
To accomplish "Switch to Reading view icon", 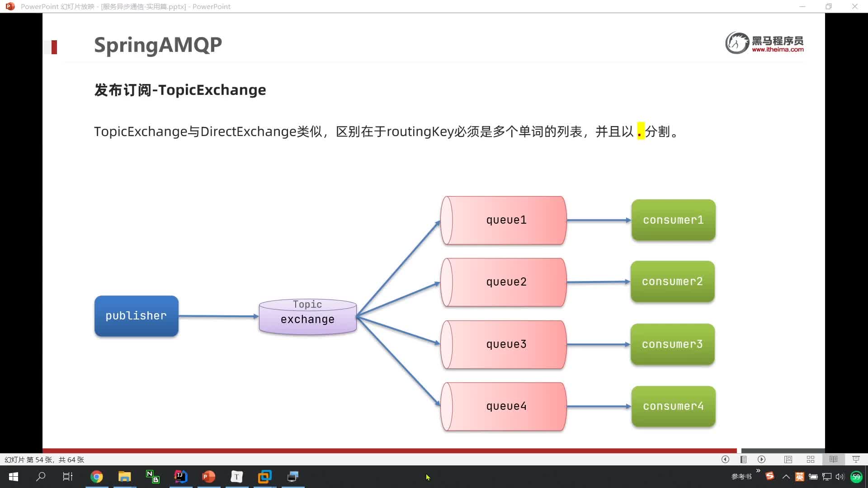I will tap(833, 459).
